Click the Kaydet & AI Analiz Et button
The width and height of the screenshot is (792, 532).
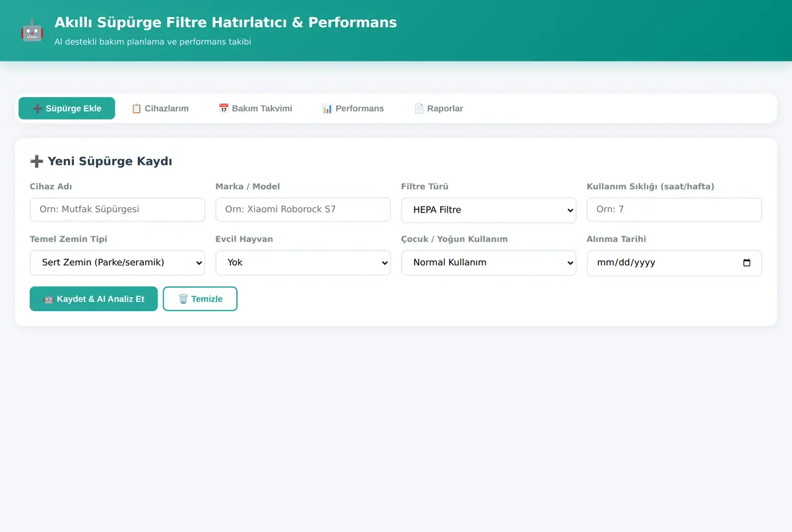94,299
